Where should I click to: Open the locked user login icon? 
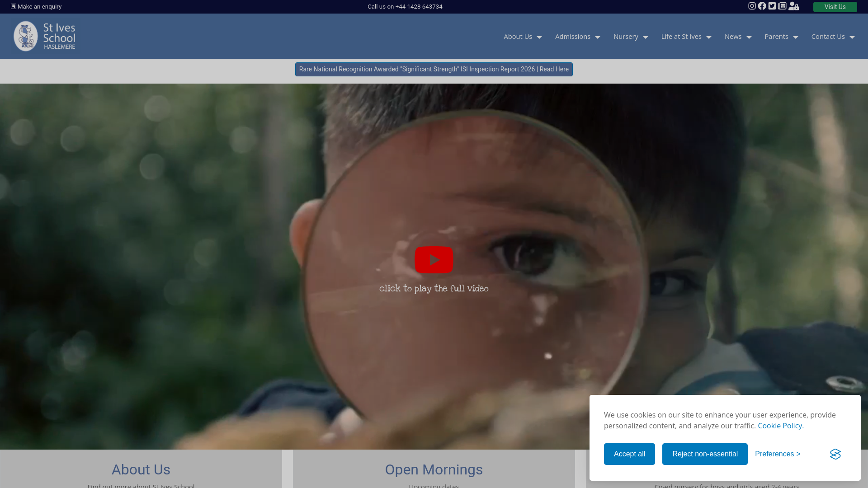point(794,6)
